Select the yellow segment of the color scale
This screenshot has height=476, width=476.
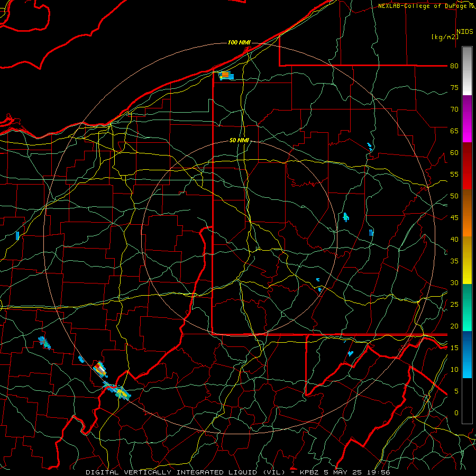click(467, 260)
